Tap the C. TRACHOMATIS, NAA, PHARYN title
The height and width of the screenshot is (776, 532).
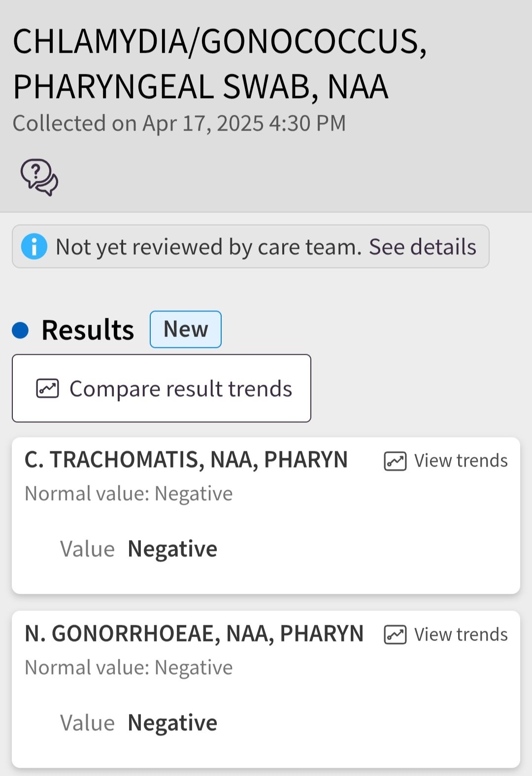tap(186, 460)
